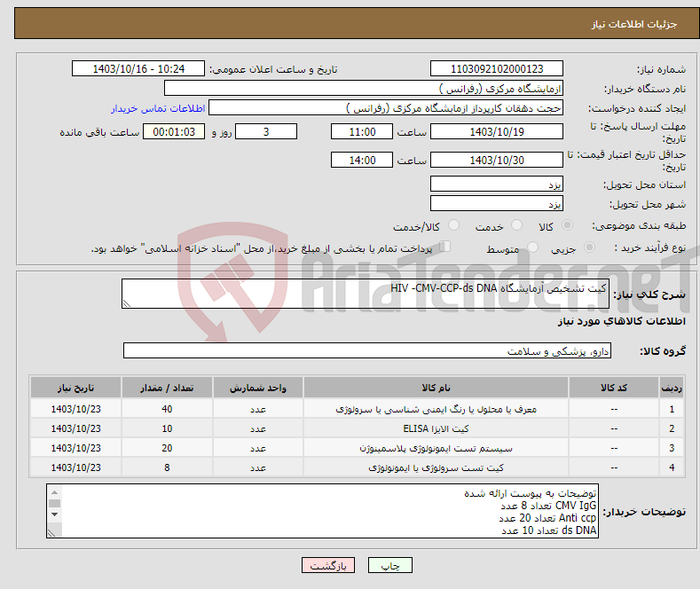
Task: Click the price validity date 1403/10/30
Action: tap(497, 160)
